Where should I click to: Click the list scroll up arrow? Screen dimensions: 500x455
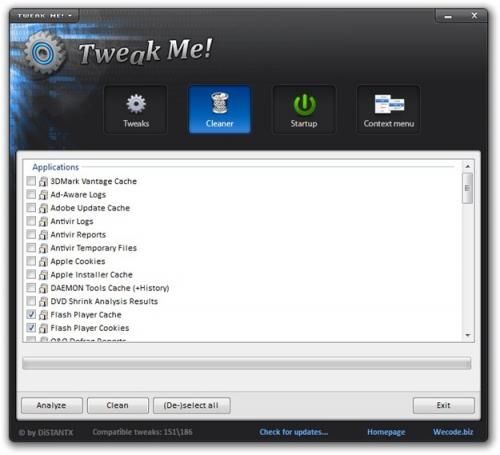tap(468, 166)
